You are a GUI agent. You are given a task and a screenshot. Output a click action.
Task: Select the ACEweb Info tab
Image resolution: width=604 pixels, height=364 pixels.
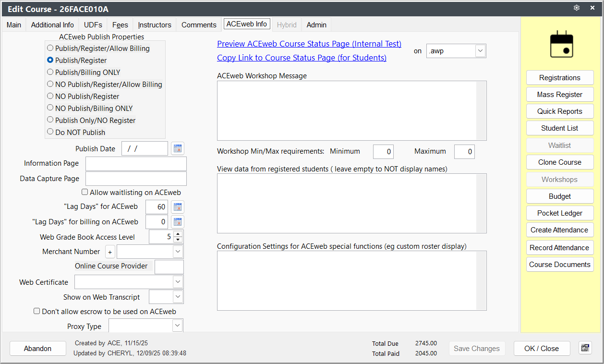coord(247,24)
